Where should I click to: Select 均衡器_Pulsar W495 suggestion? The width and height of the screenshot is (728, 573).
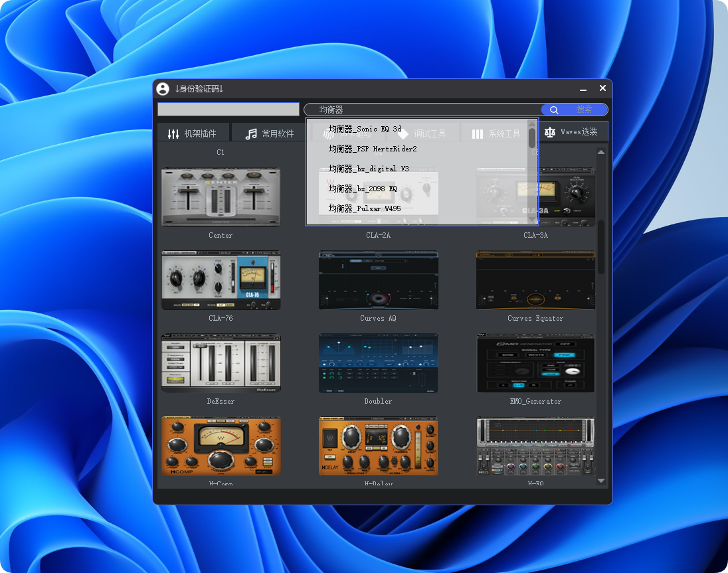coord(365,208)
